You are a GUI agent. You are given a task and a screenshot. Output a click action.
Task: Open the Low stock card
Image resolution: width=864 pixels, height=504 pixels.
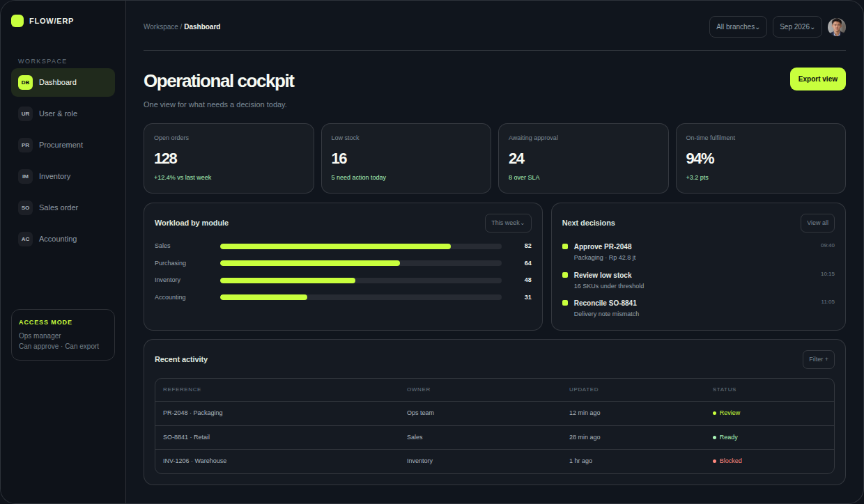coord(406,158)
